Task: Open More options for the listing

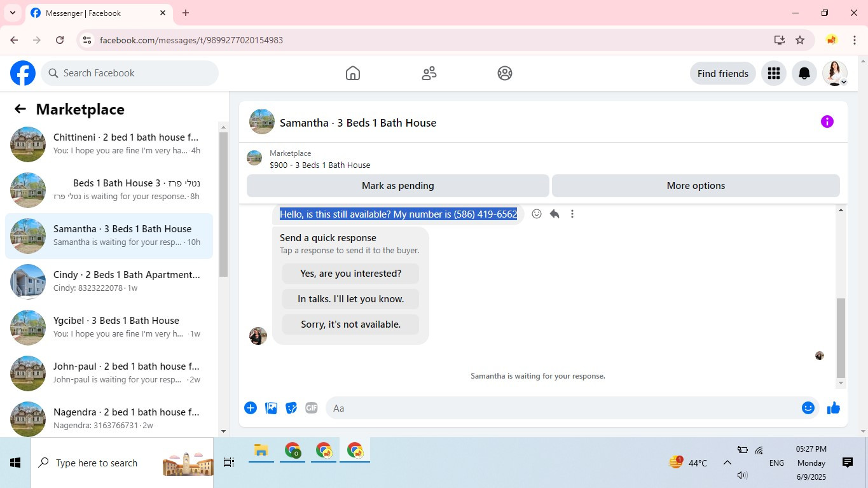Action: coord(696,186)
